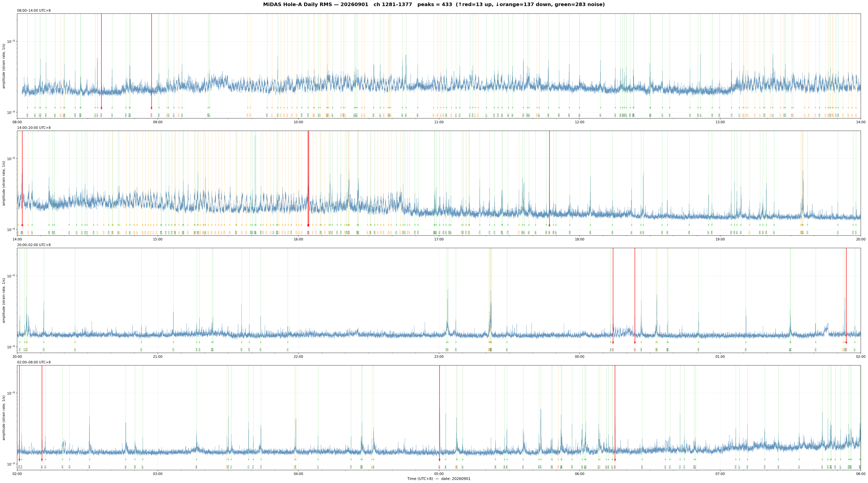Click the amplitude axis label of the 08:00–14:00 panel
Viewport: 868px width, 483px height.
(x=4, y=66)
